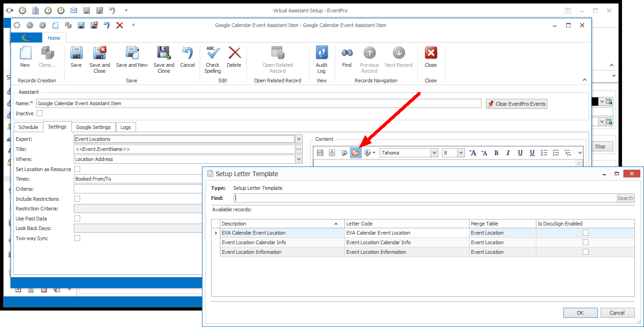Screen dimensions: 644x327
Task: Click the single Underline icon
Action: pos(520,153)
